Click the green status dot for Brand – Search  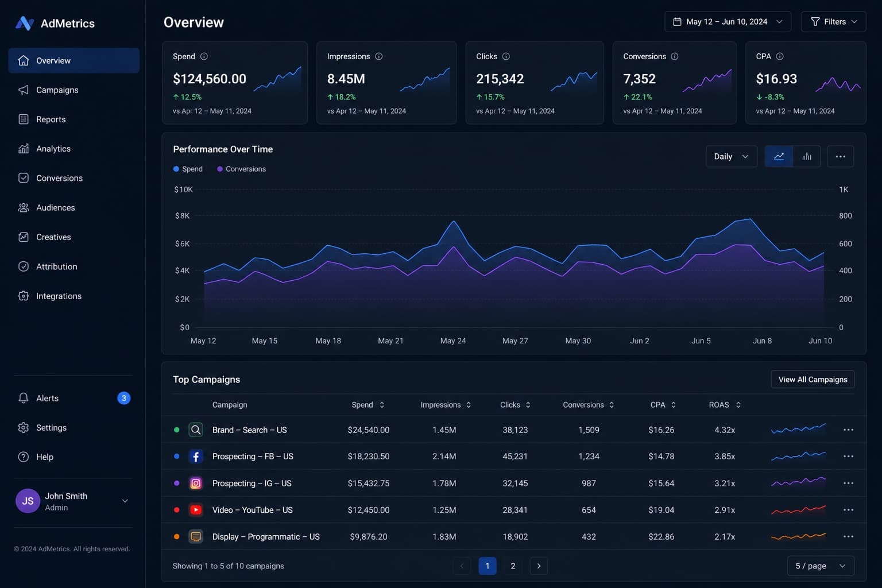(177, 430)
